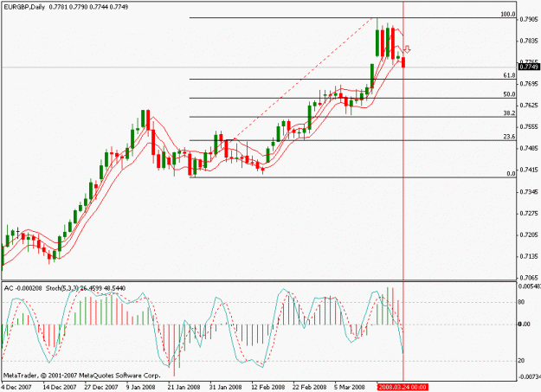Select the 50.0 Fibonacci level label
The width and height of the screenshot is (541, 392).
coord(509,94)
